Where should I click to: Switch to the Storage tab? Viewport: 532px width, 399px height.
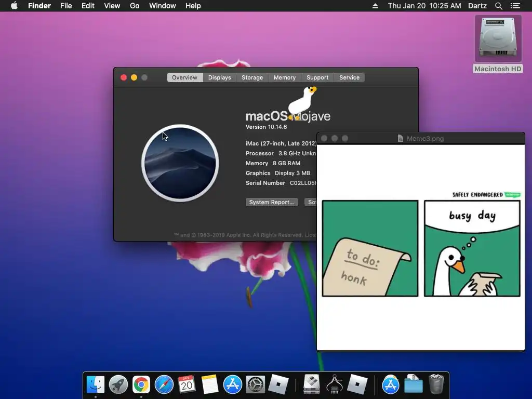pos(252,77)
